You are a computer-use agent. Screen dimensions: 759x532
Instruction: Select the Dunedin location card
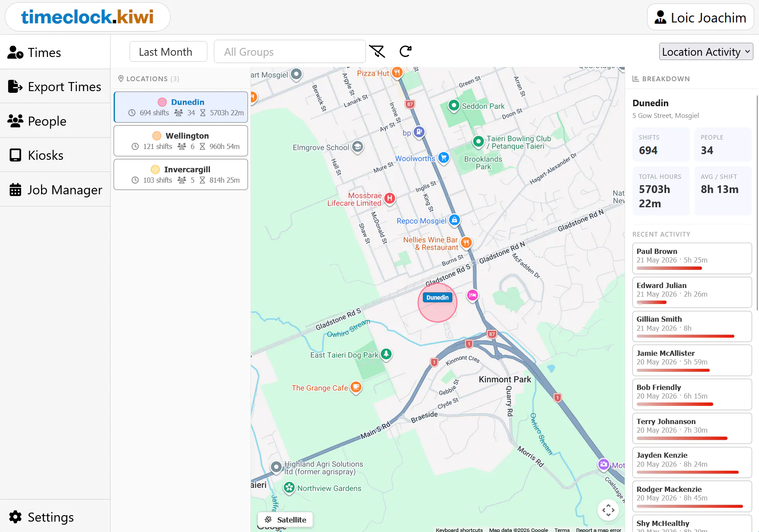pos(181,107)
